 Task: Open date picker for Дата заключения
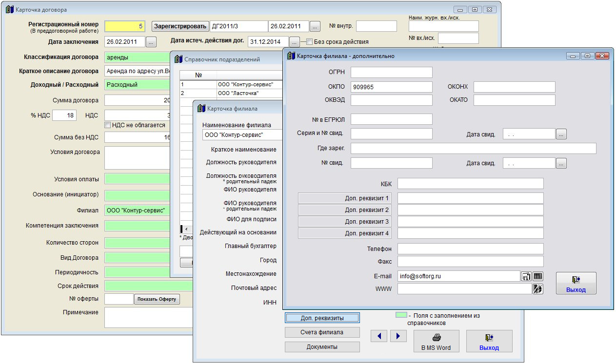click(x=151, y=42)
